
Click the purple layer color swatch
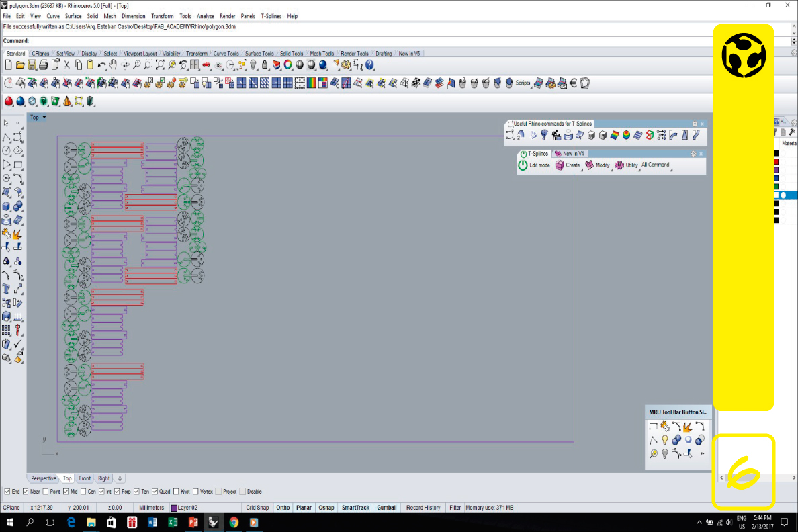click(x=776, y=170)
